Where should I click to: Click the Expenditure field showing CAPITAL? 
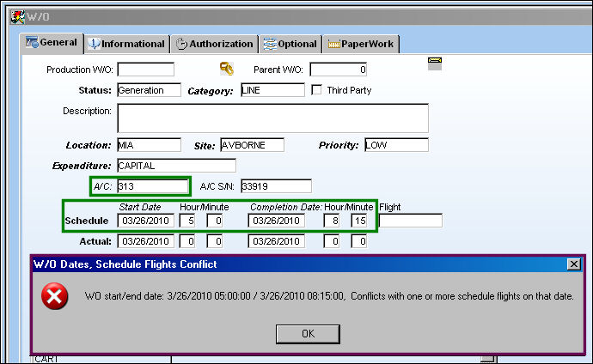pos(177,166)
